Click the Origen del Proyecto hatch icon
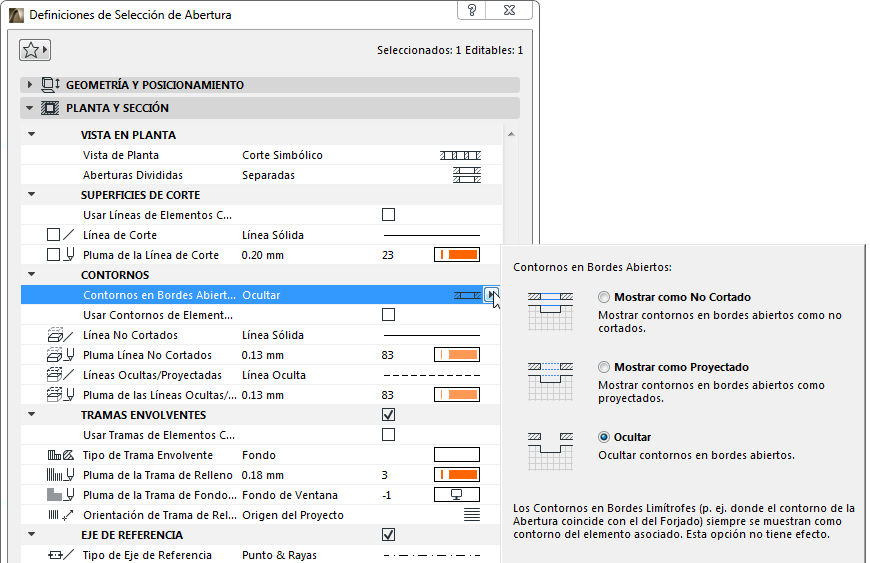 [x=472, y=515]
